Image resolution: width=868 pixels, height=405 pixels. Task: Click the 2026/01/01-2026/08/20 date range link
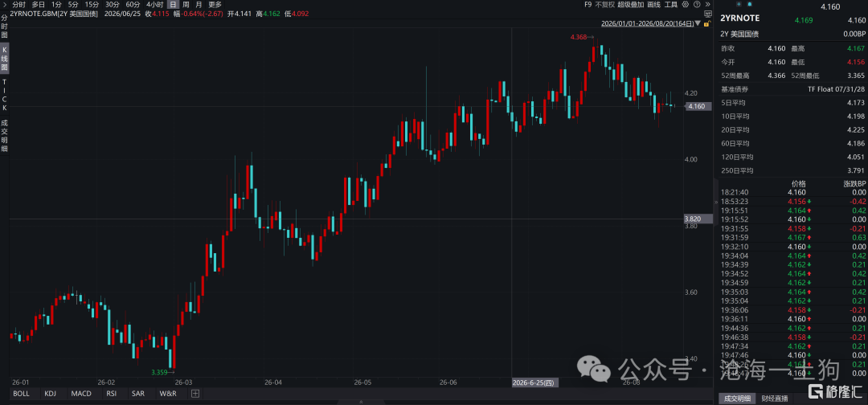point(648,24)
